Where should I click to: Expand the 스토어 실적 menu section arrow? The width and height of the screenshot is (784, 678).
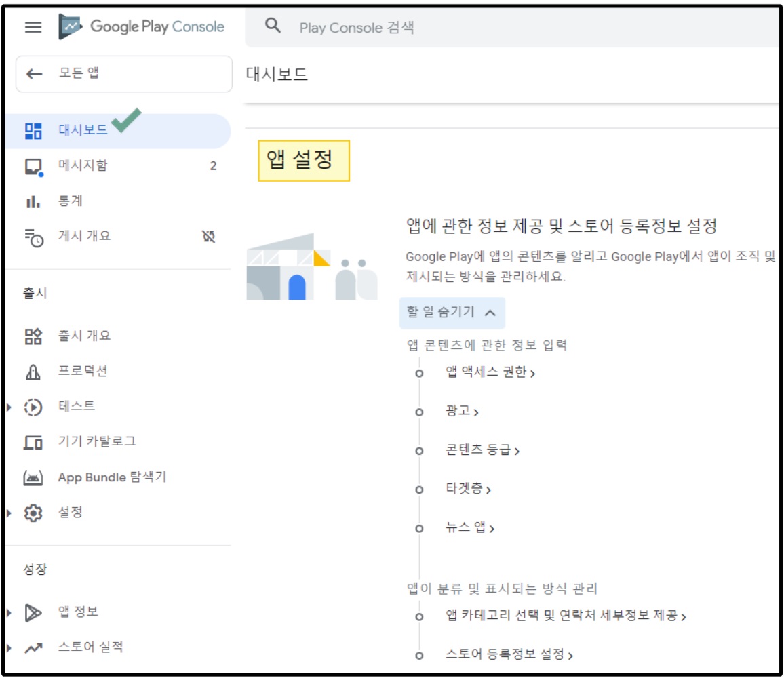(9, 648)
